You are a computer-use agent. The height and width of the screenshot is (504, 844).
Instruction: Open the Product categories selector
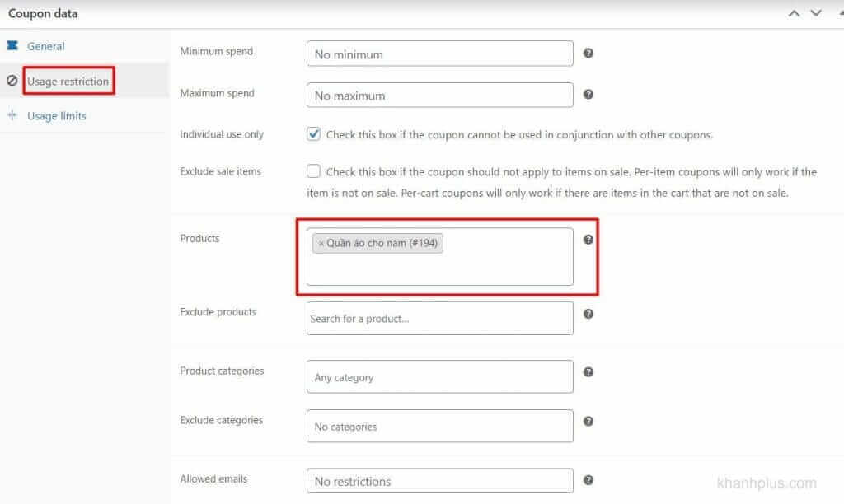coord(440,376)
